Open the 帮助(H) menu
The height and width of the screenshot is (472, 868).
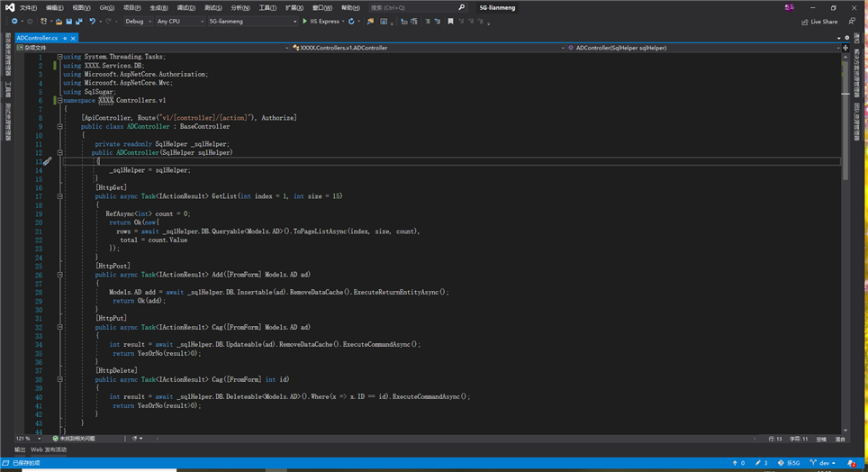pos(350,8)
